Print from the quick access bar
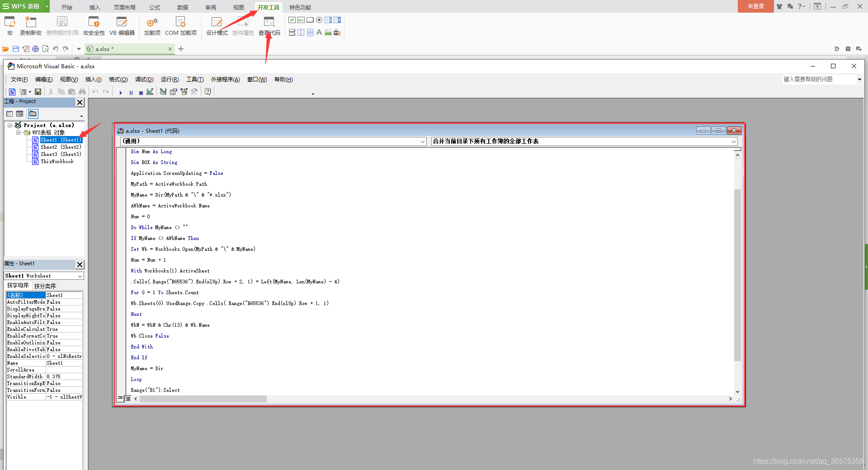This screenshot has width=868, height=470. [36, 49]
